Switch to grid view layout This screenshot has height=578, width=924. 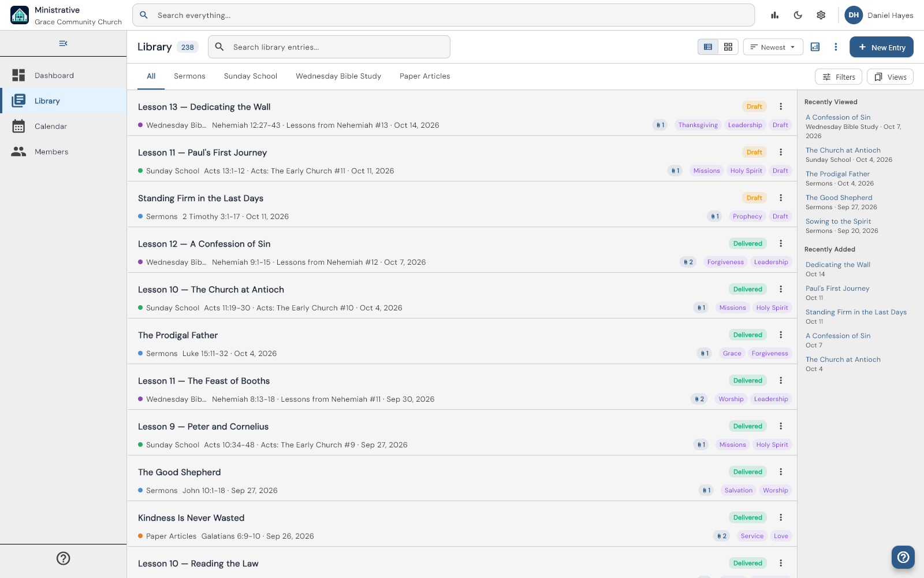tap(728, 47)
